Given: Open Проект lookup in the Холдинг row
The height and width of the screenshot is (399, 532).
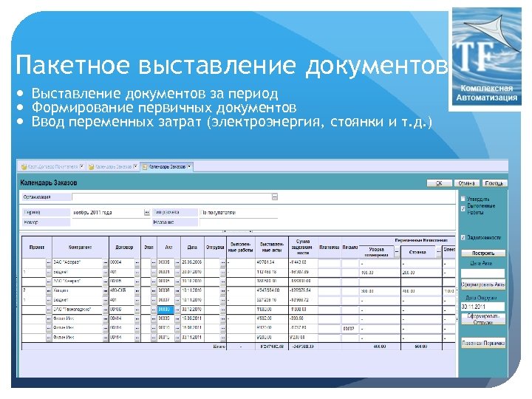Looking at the screenshot, I should 49,291.
